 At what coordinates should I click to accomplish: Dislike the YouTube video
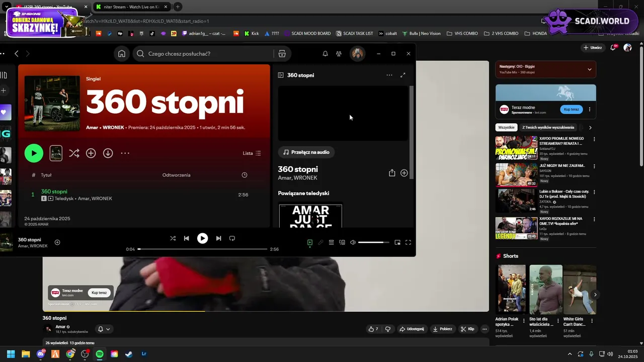coord(387,329)
